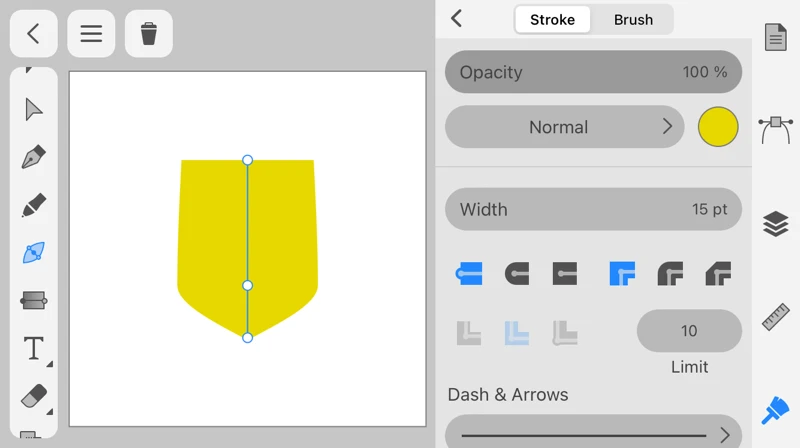Click the miter Limit value field
The image size is (800, 448).
[x=689, y=331]
